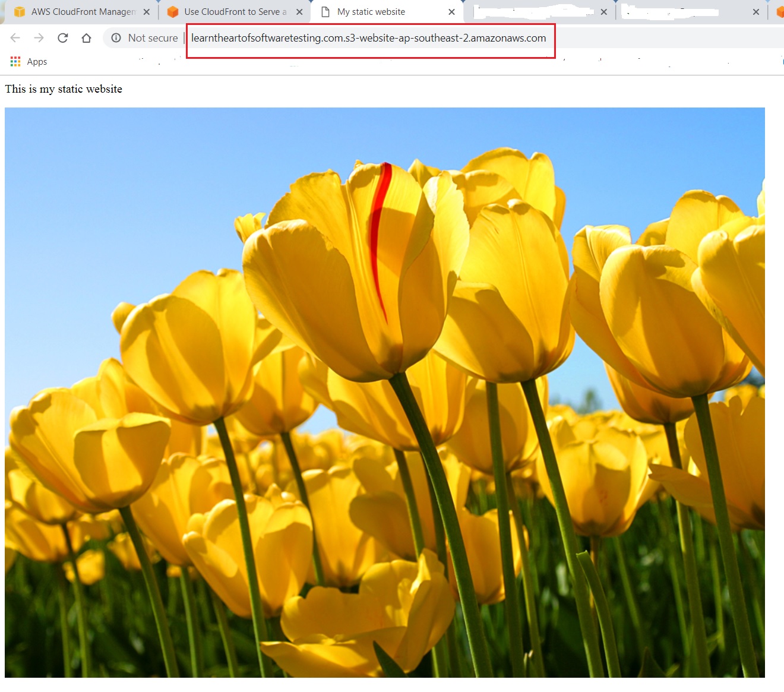Viewport: 784px width, 692px height.
Task: Close the AWS CloudFront Management tab
Action: [x=147, y=12]
